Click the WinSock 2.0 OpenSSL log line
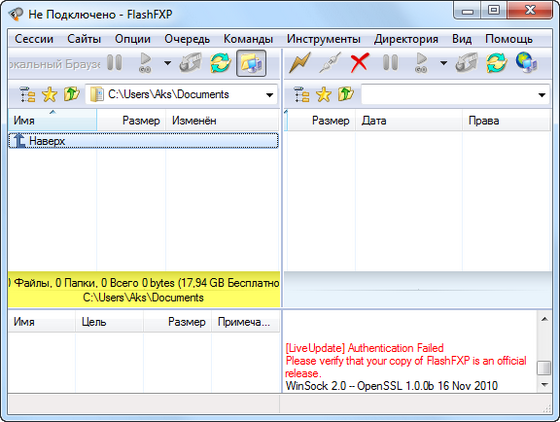 392,386
